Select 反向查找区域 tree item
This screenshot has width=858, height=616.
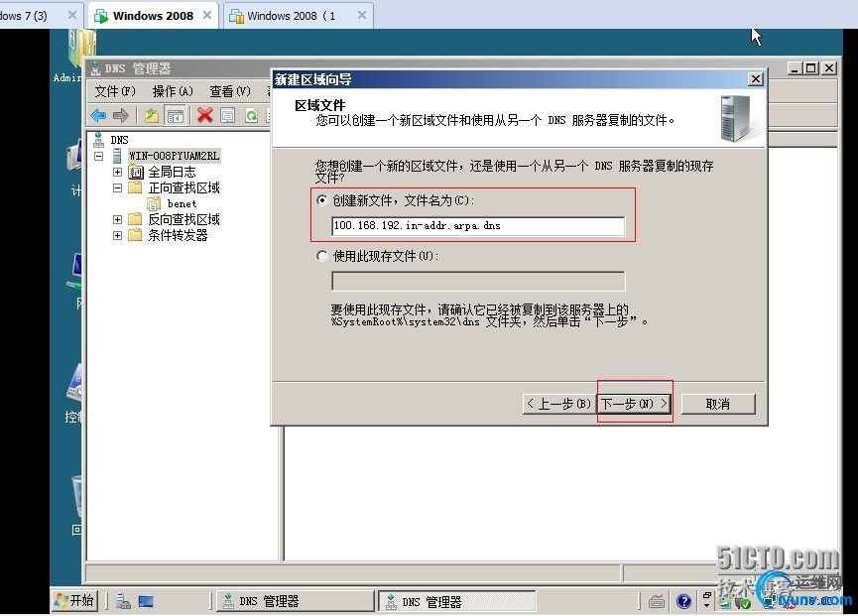[184, 219]
